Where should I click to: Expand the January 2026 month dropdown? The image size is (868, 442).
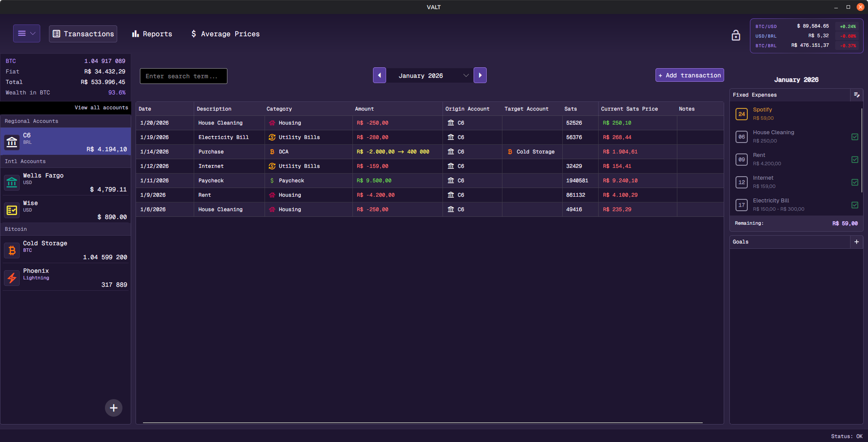(x=466, y=76)
